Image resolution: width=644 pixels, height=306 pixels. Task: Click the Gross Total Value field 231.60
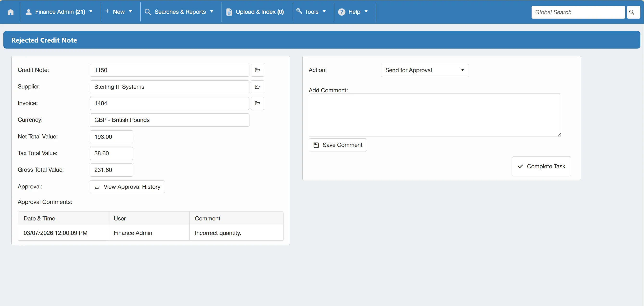click(x=111, y=170)
